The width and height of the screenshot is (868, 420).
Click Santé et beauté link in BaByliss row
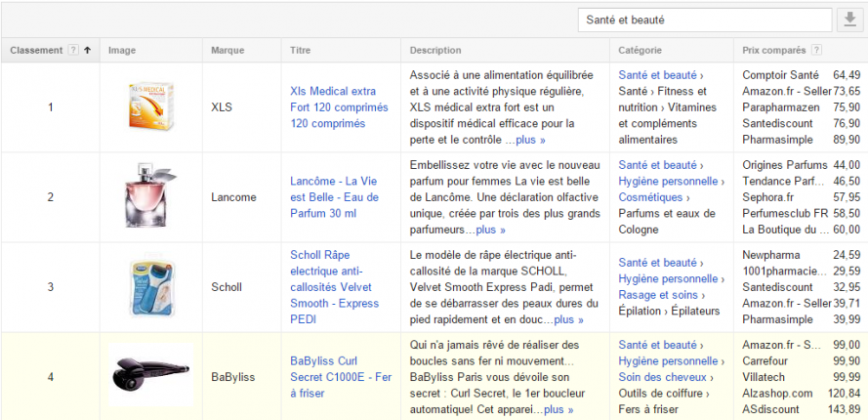click(x=657, y=345)
